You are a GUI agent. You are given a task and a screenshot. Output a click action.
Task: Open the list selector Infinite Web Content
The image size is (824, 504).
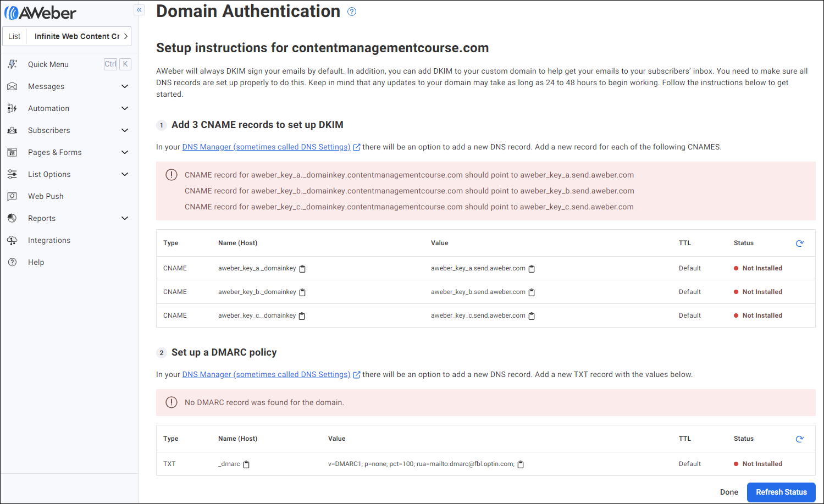(79, 36)
